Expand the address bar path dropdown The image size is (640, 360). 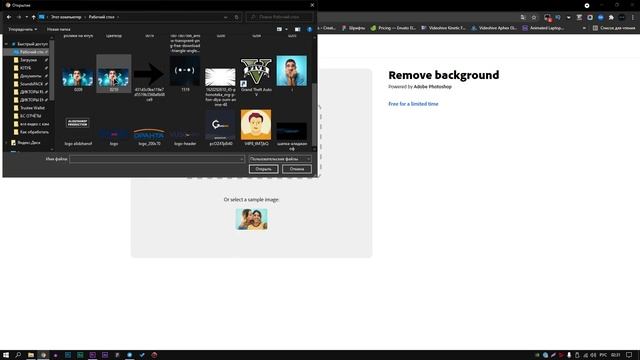[225, 17]
